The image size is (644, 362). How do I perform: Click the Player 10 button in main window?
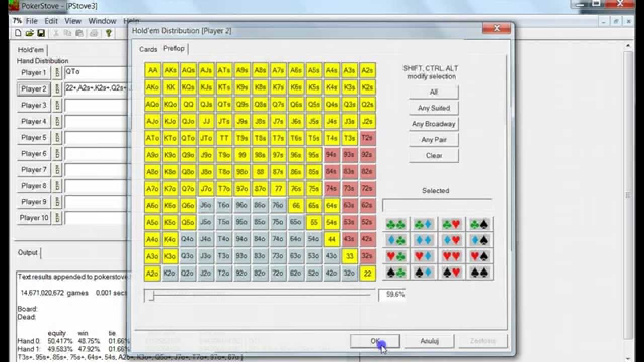[x=34, y=218]
